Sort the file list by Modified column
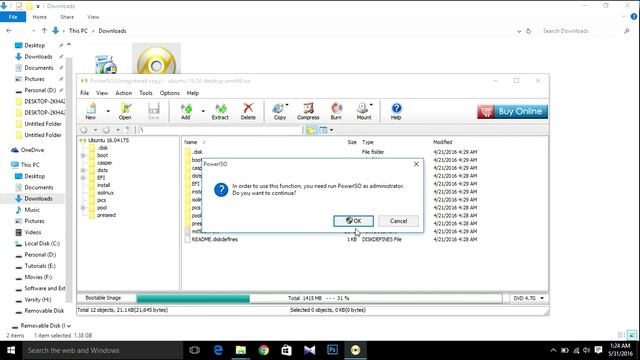 pyautogui.click(x=442, y=142)
